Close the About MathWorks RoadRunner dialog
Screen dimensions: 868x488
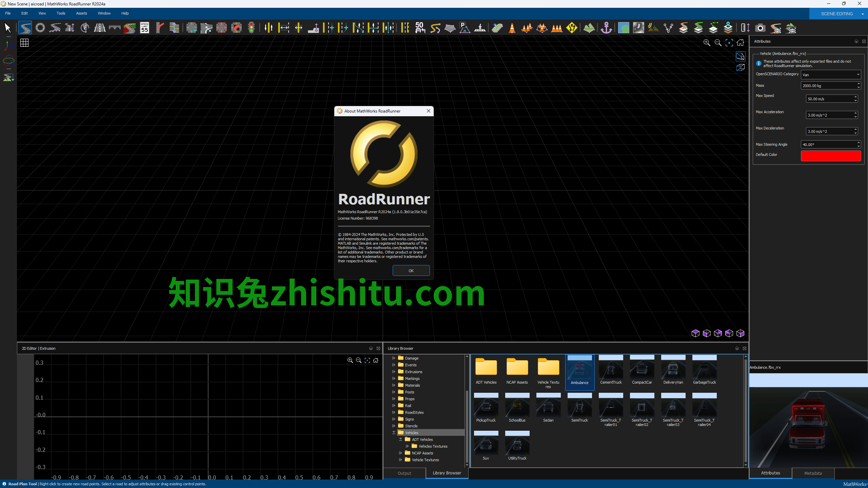429,111
